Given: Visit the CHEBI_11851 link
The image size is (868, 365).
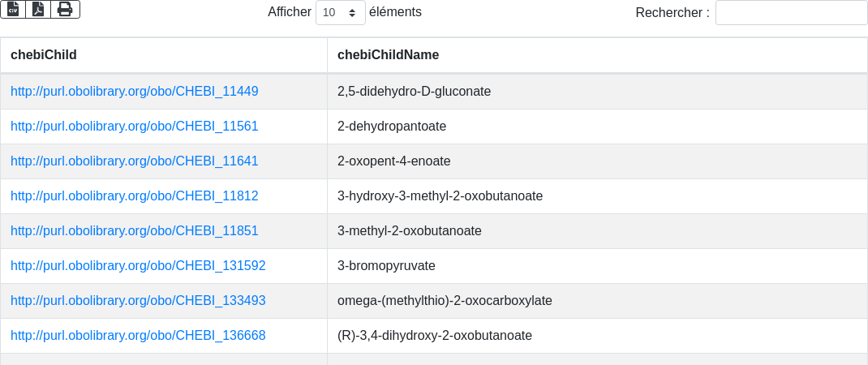Looking at the screenshot, I should coord(135,231).
